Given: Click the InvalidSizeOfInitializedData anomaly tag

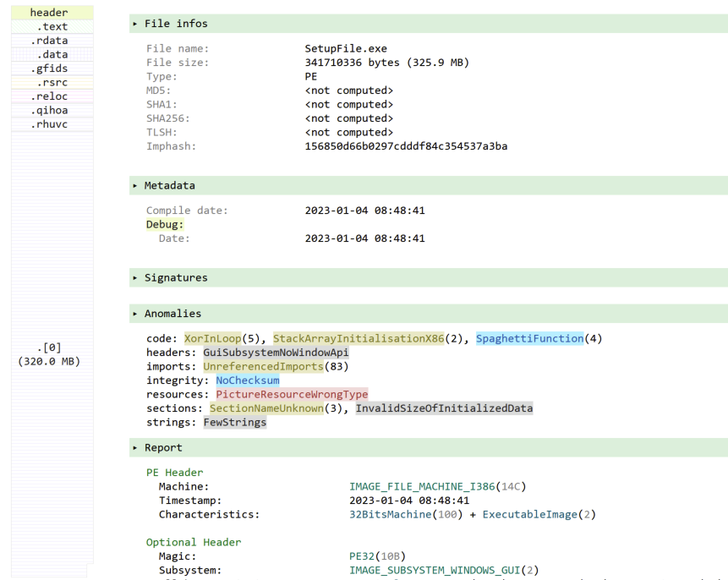Looking at the screenshot, I should pyautogui.click(x=444, y=408).
